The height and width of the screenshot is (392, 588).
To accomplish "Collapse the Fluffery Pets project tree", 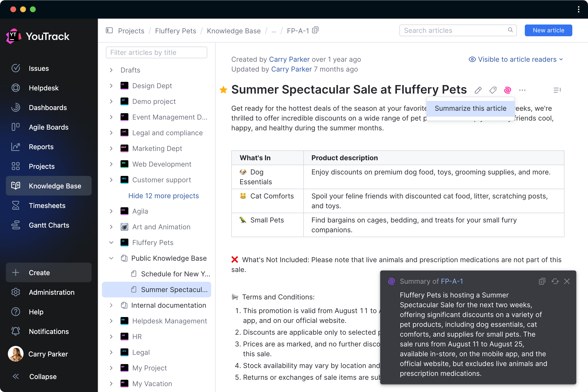I will tap(111, 242).
